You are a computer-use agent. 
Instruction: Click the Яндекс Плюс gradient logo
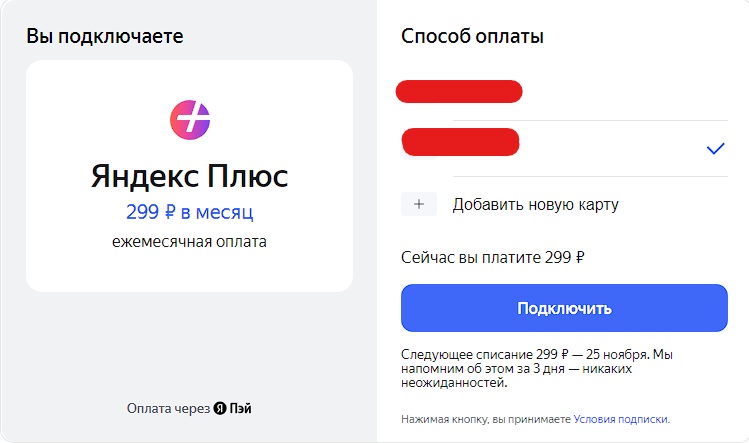tap(190, 118)
